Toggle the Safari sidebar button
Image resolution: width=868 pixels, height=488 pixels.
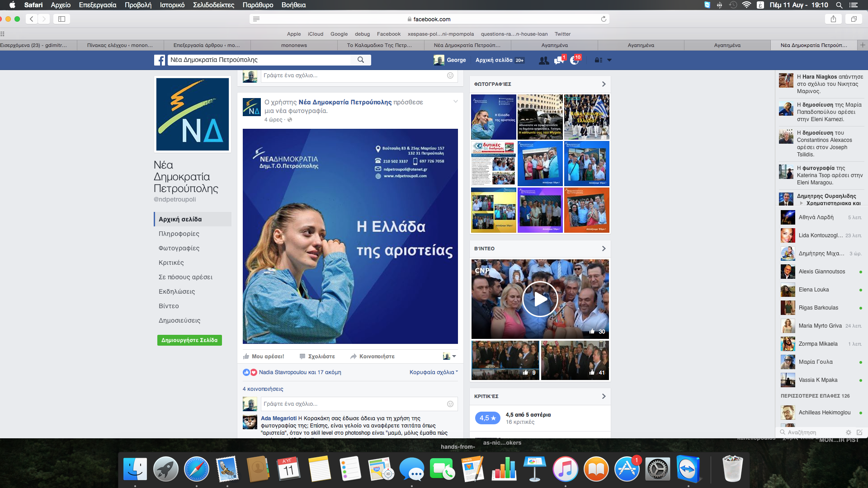(x=62, y=19)
